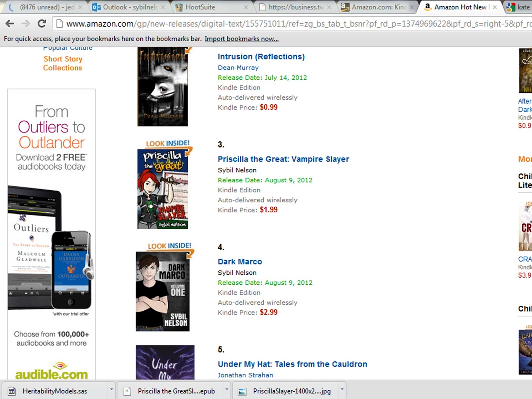Click the Import bookmarks now link
This screenshot has width=532, height=399.
(x=242, y=39)
